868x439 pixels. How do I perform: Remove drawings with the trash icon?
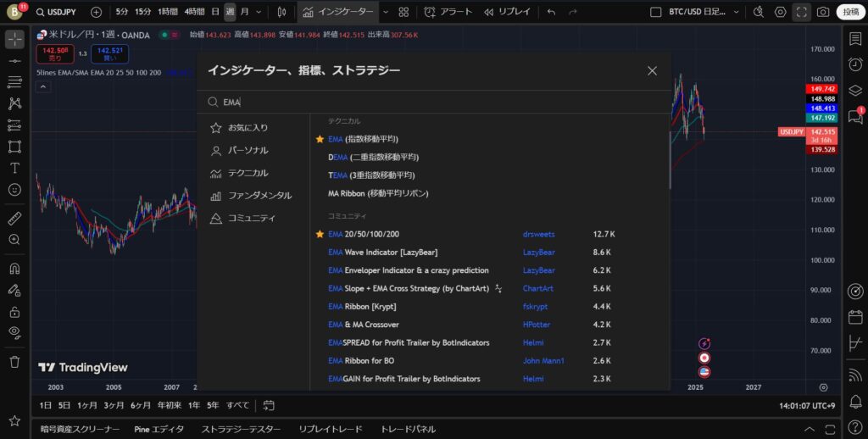click(15, 362)
